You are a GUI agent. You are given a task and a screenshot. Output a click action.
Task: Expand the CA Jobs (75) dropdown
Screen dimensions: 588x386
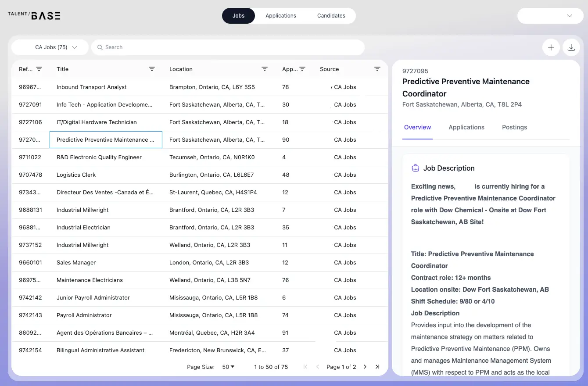click(50, 47)
